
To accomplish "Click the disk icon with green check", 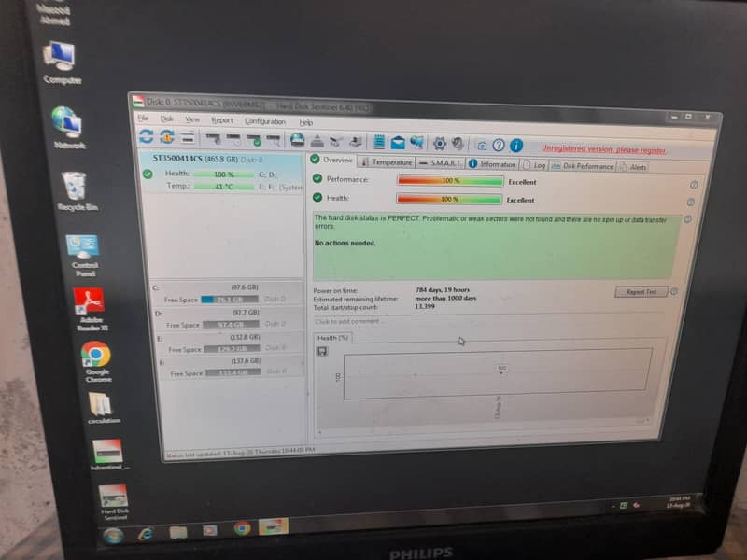I will click(253, 139).
